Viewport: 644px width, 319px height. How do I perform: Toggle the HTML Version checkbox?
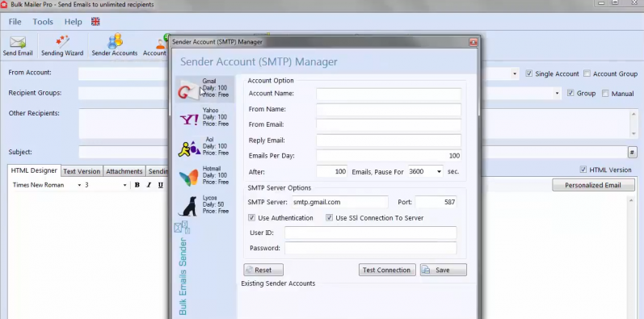(583, 170)
